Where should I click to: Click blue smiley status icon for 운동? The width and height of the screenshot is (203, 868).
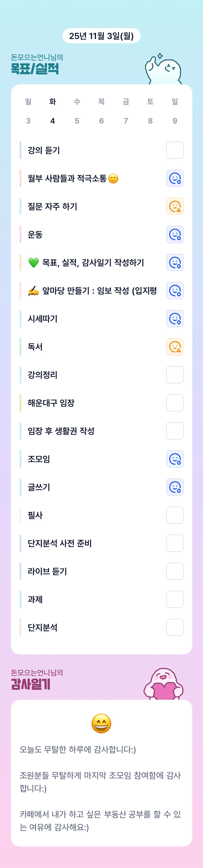point(175,235)
